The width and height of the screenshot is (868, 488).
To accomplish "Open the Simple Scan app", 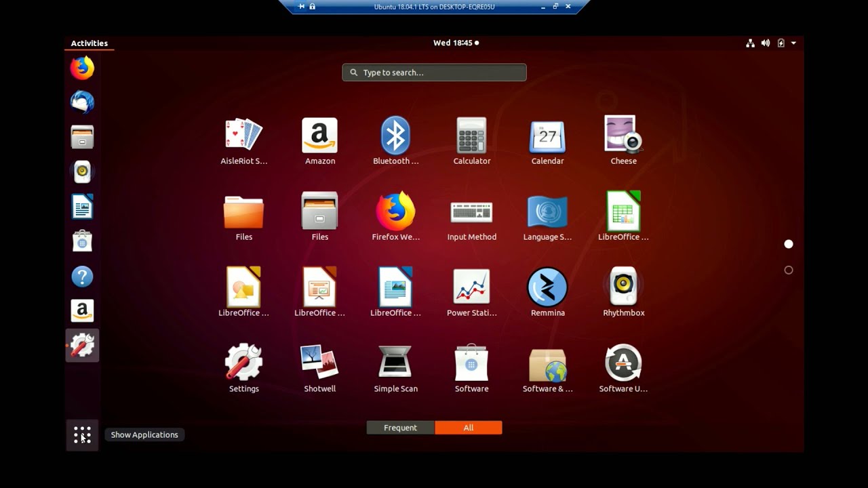I will (x=396, y=369).
